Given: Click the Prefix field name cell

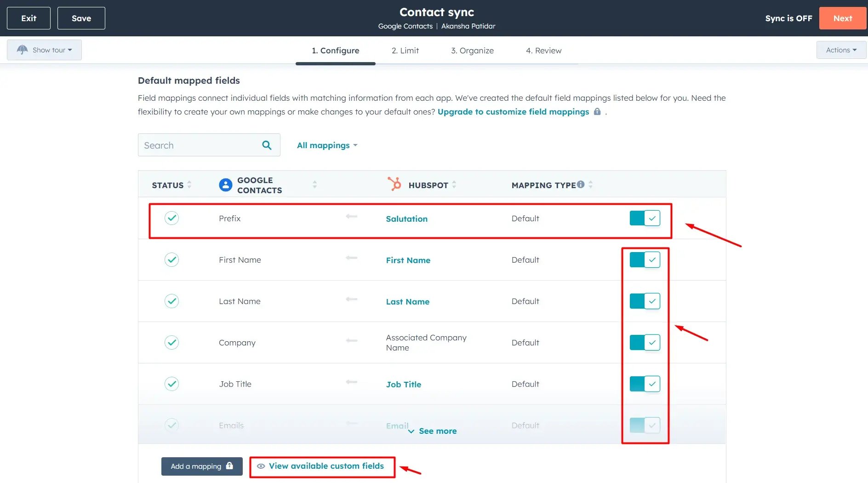Looking at the screenshot, I should coord(229,218).
